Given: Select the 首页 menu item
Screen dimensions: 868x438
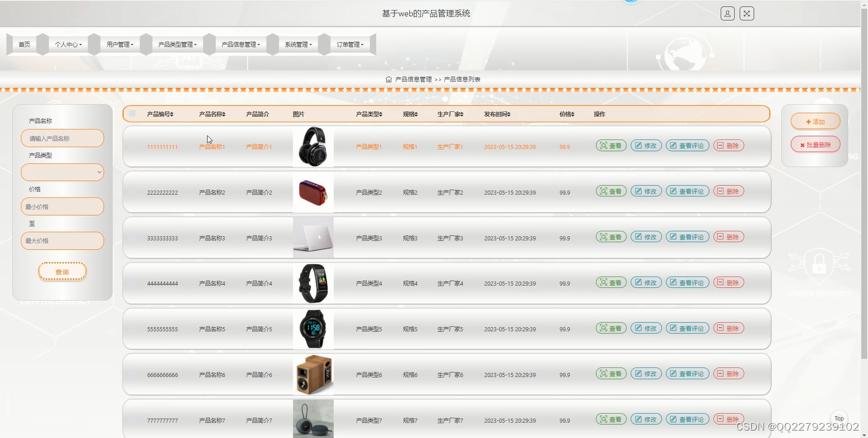Looking at the screenshot, I should (x=25, y=44).
